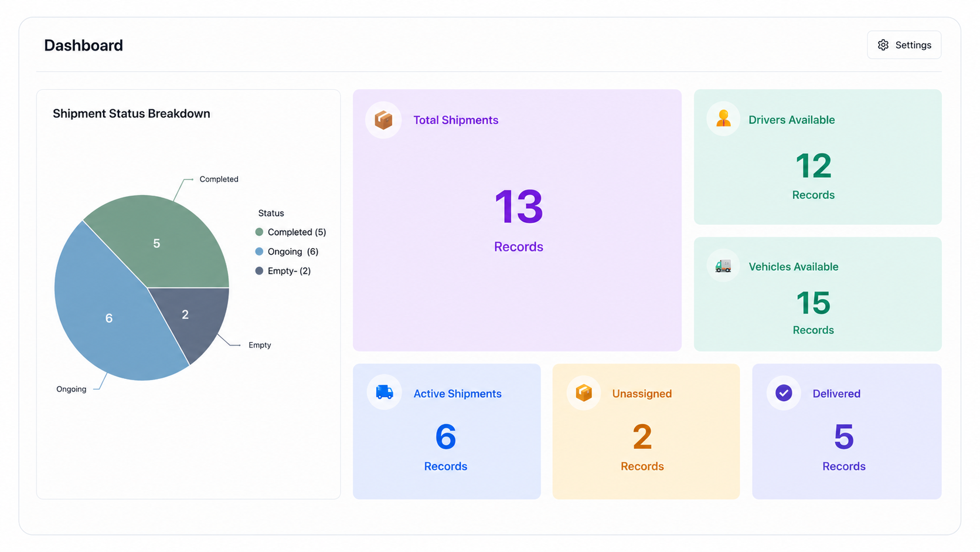Viewport: 980px width, 552px height.
Task: Click the number 13 in Total Shipments
Action: (519, 207)
